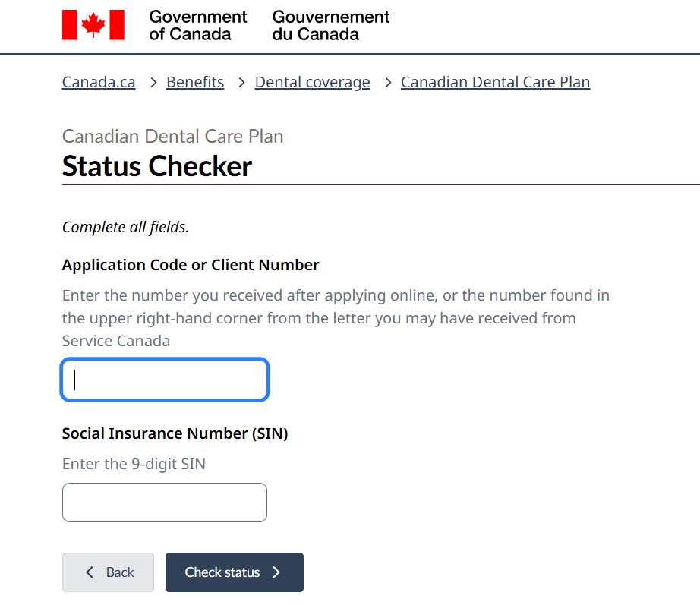Viewport: 700px width, 605px height.
Task: Focus the Application Code or Client Number field
Action: (165, 380)
